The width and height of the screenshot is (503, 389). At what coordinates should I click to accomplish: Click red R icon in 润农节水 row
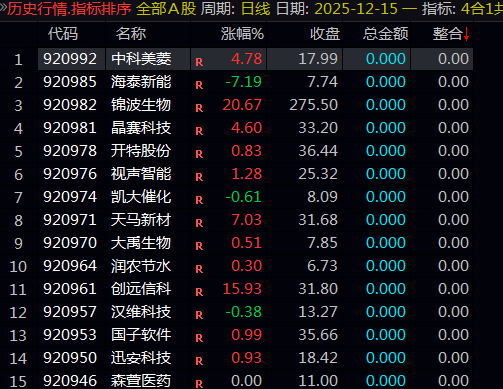pyautogui.click(x=199, y=269)
